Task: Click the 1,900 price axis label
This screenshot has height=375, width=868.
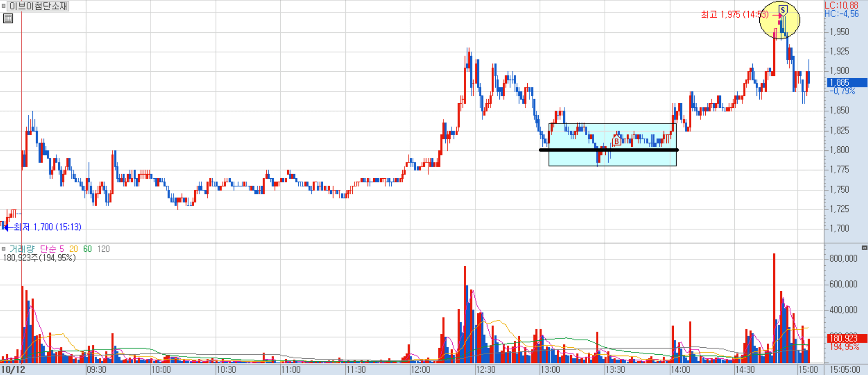Action: [x=839, y=70]
